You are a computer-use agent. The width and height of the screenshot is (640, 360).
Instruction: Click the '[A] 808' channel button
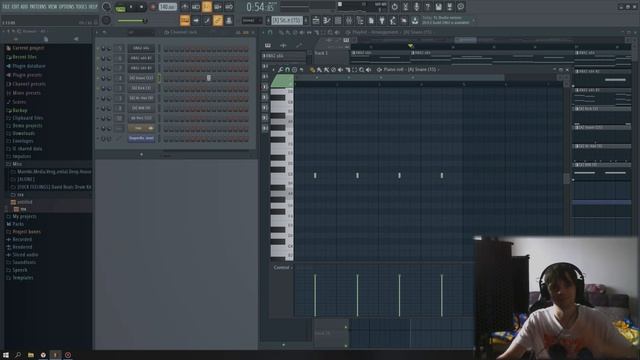point(141,108)
